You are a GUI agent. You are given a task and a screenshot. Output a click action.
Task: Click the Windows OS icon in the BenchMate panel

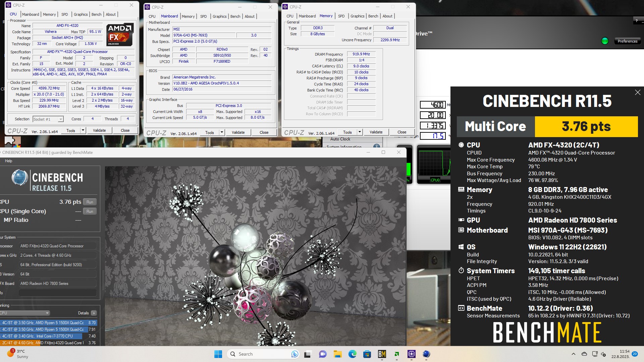tap(461, 247)
